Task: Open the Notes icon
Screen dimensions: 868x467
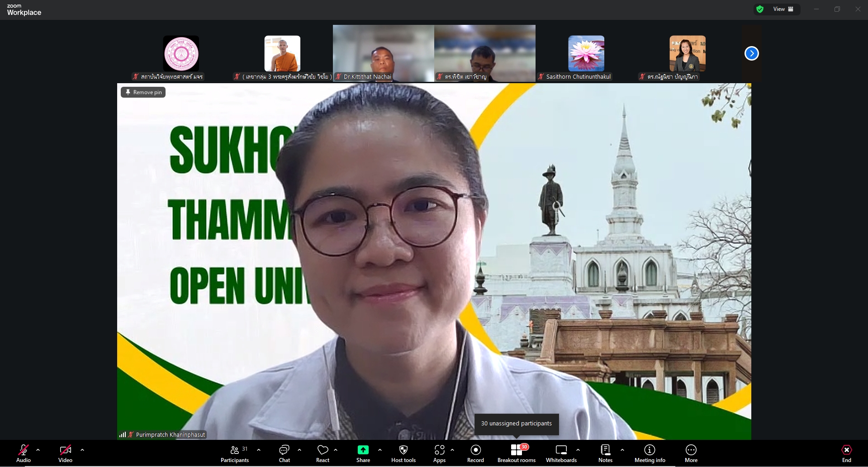Action: tap(605, 450)
